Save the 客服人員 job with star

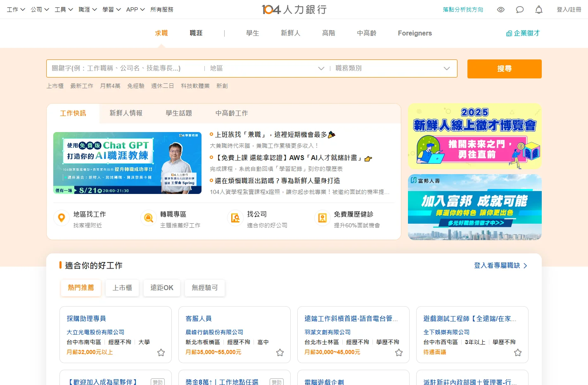(x=280, y=352)
